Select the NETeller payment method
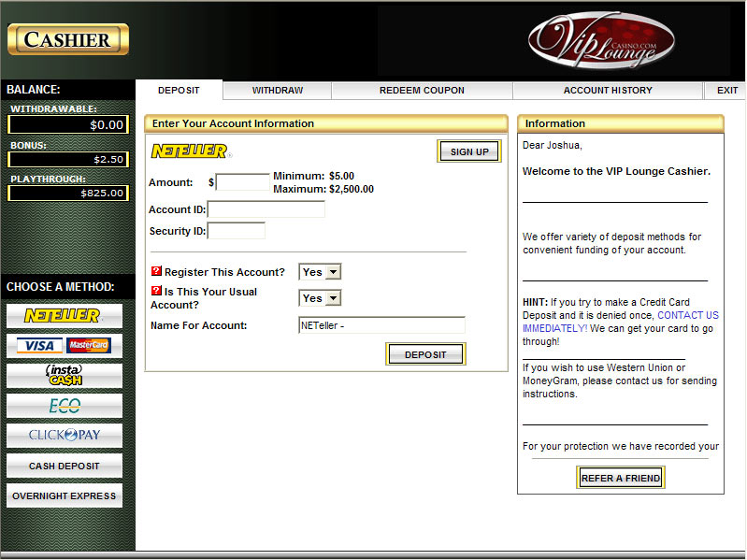The width and height of the screenshot is (747, 560). (x=64, y=316)
